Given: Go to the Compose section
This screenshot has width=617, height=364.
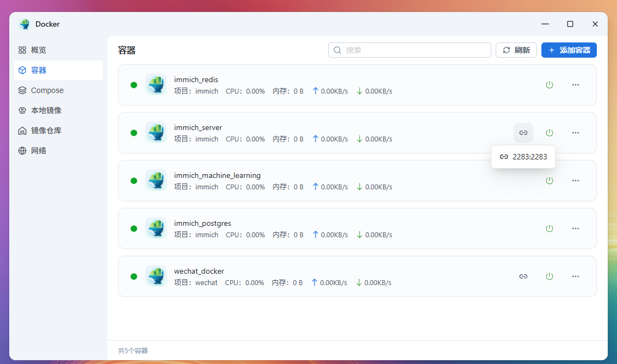Looking at the screenshot, I should 58,90.
